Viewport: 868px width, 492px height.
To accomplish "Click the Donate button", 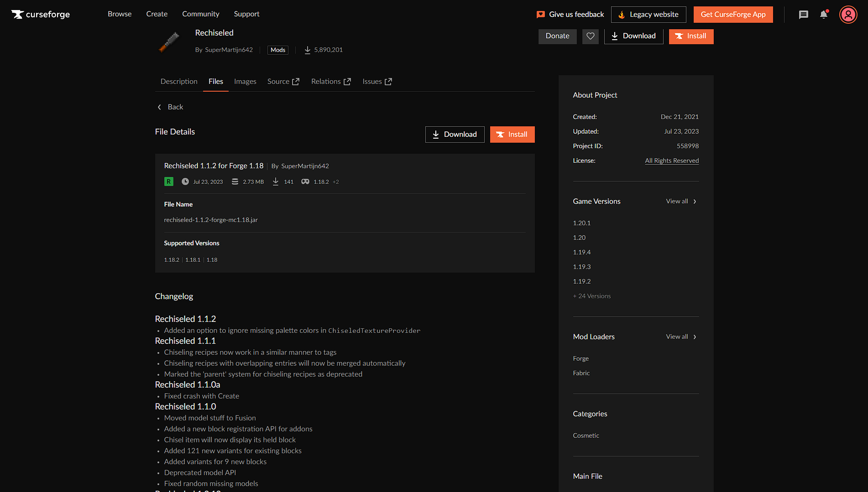I will [557, 36].
